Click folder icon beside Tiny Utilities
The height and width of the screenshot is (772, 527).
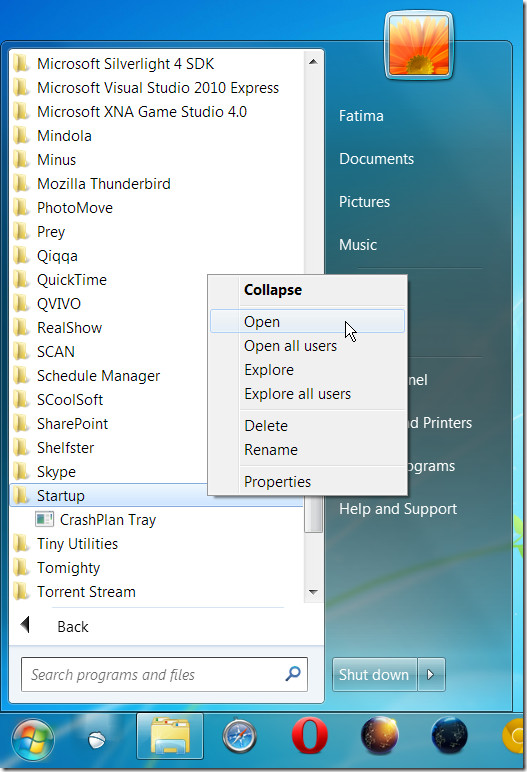[x=21, y=543]
